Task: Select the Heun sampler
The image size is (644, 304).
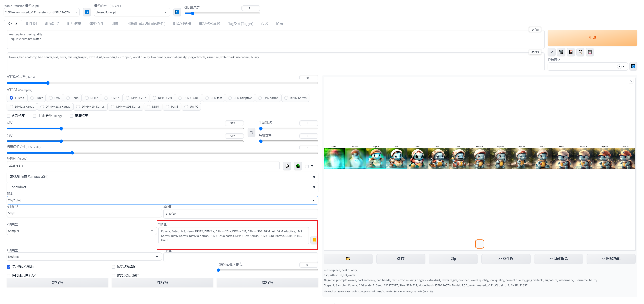Action: coord(72,98)
